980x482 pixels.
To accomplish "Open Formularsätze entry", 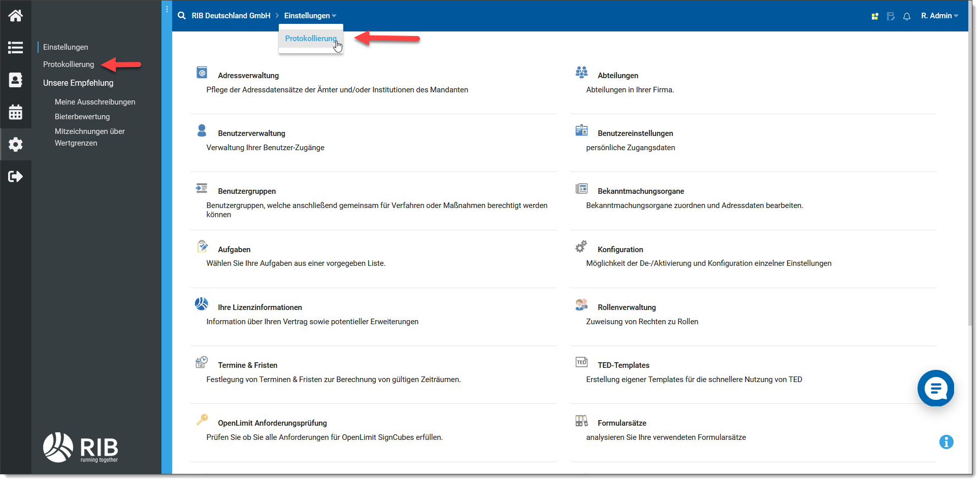I will click(622, 423).
